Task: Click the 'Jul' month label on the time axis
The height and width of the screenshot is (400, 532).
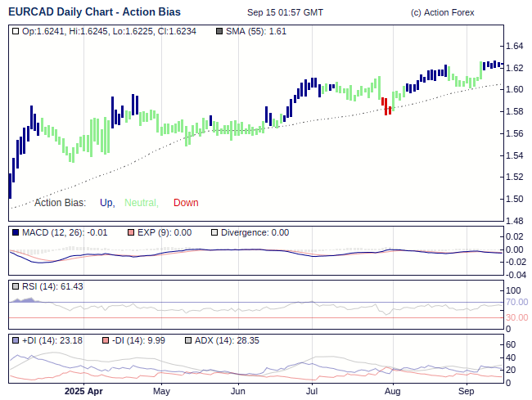Action: point(312,391)
